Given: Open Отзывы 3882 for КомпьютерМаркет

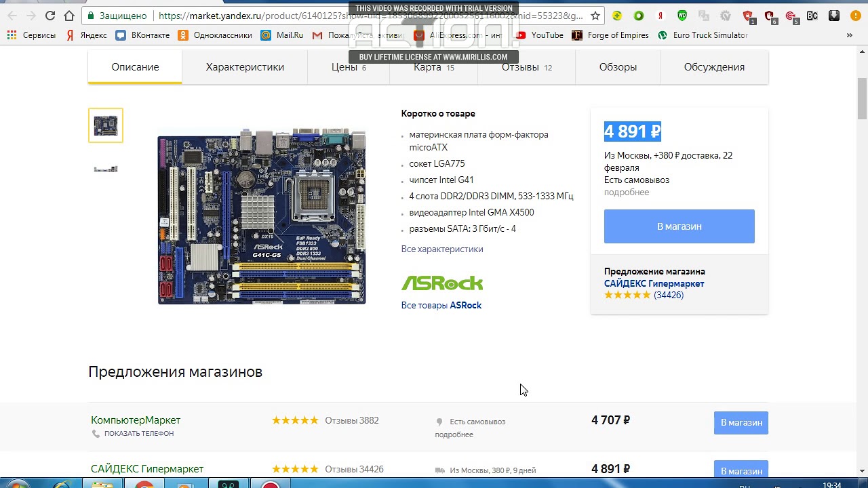Looking at the screenshot, I should pyautogui.click(x=351, y=420).
